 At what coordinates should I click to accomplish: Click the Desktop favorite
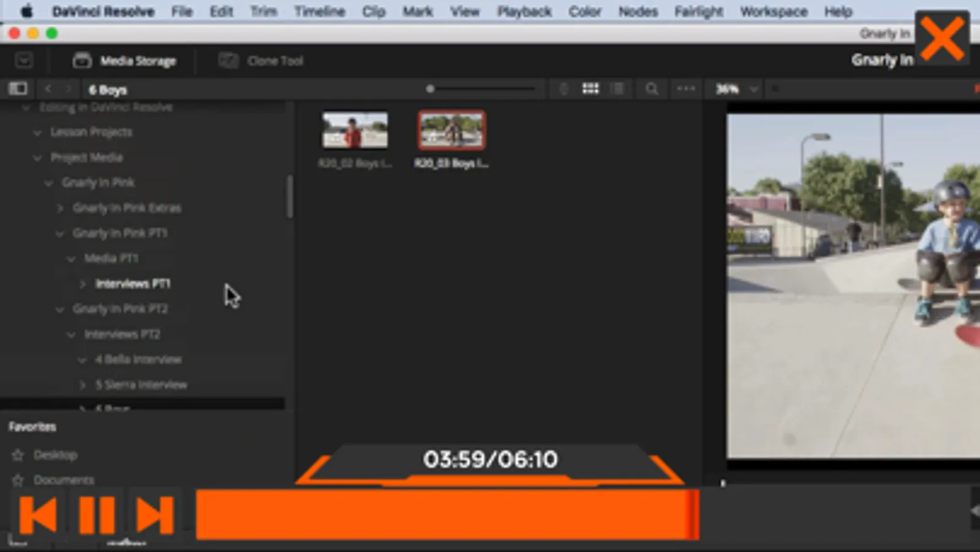(x=55, y=454)
